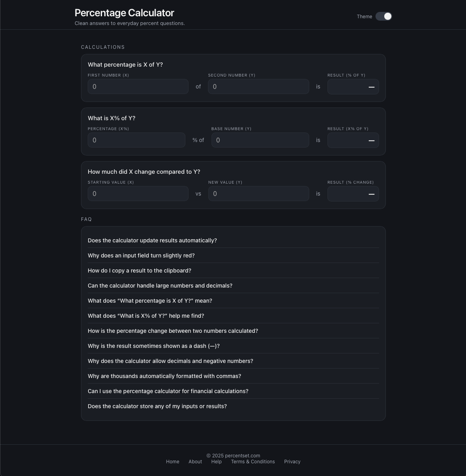This screenshot has width=466, height=476.
Task: Expand FAQ 'What is X% of Y?' help
Action: 233,316
